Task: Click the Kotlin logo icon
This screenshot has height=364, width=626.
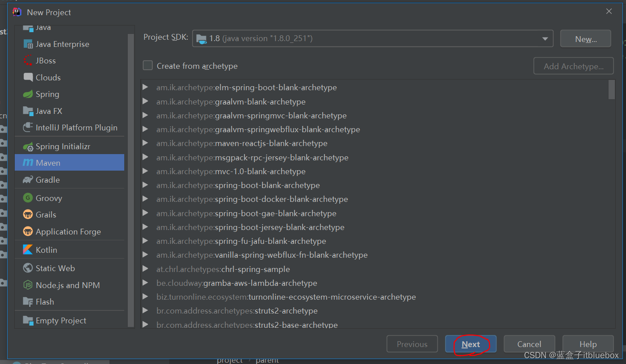Action: [x=28, y=250]
